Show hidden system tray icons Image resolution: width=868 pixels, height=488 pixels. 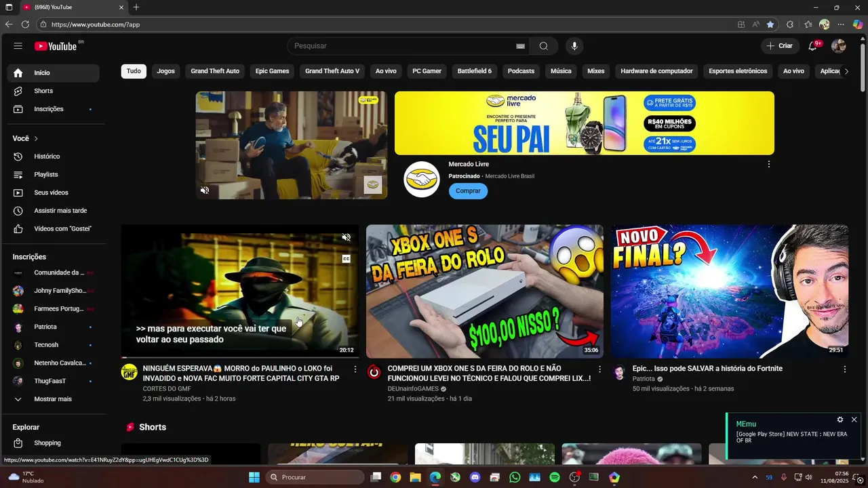click(755, 477)
